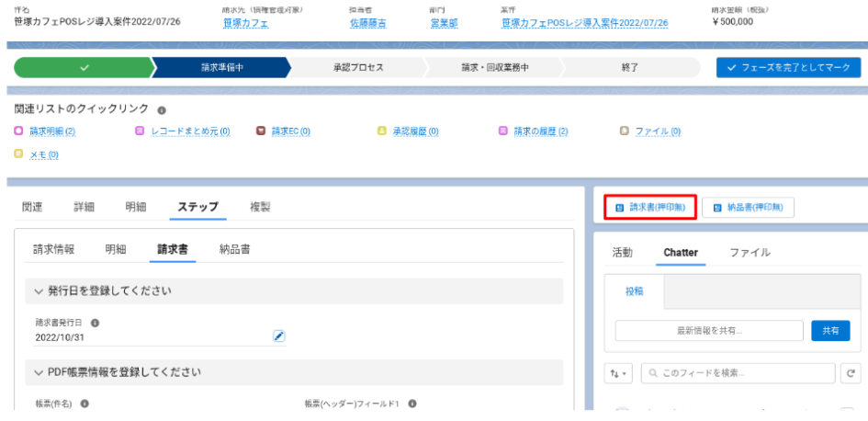Image resolution: width=868 pixels, height=421 pixels.
Task: Click the info icon next to 帳票(件名)
Action: tap(85, 404)
